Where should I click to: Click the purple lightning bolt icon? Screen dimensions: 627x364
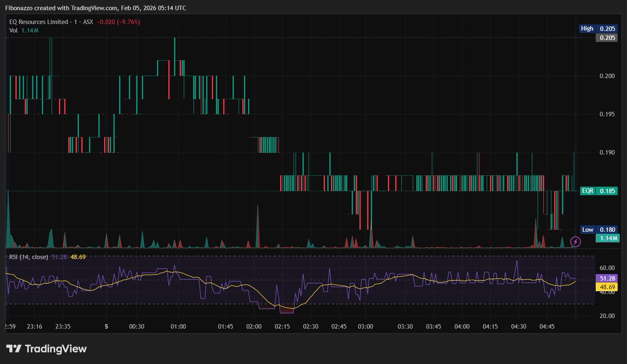(575, 242)
